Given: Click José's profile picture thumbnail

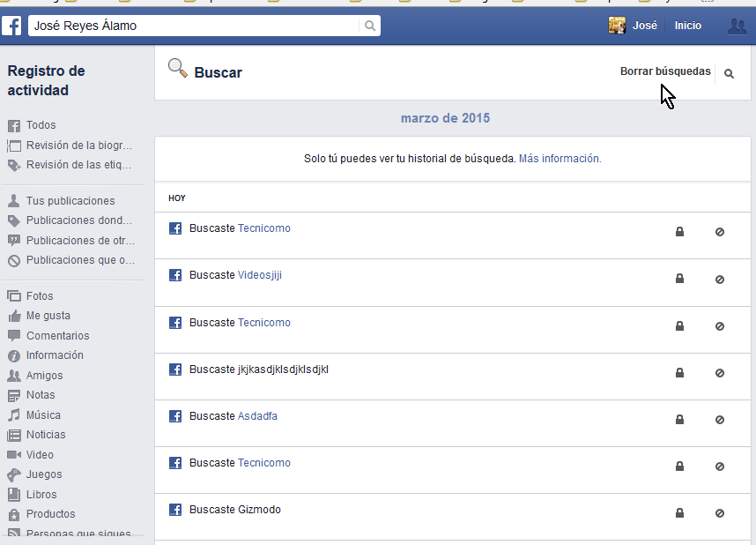Looking at the screenshot, I should click(x=617, y=25).
